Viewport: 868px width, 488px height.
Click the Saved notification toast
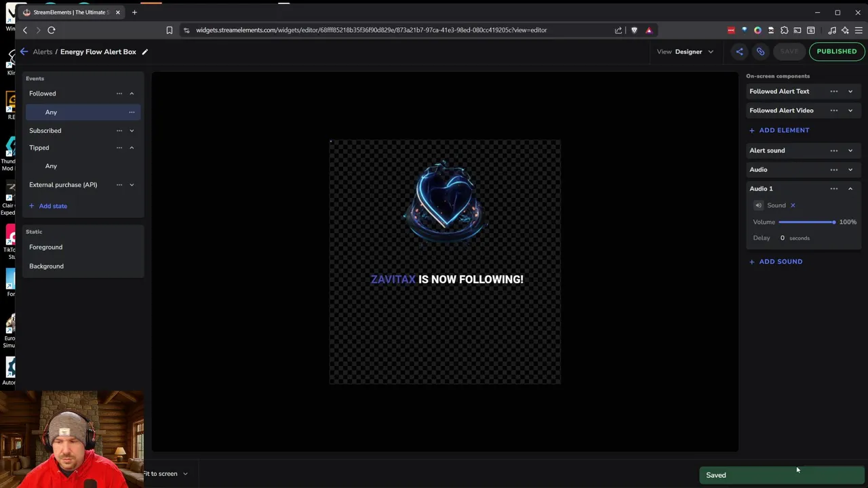click(x=782, y=475)
